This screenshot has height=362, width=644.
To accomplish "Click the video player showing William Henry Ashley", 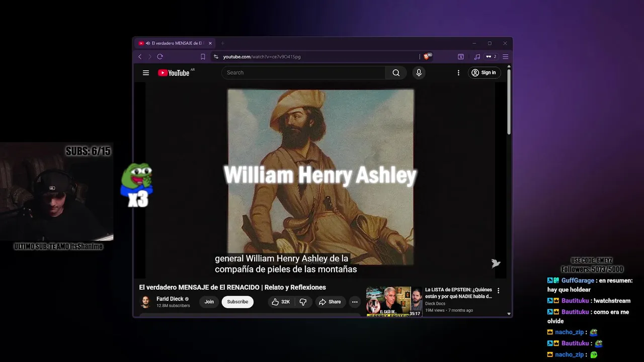I will click(320, 180).
